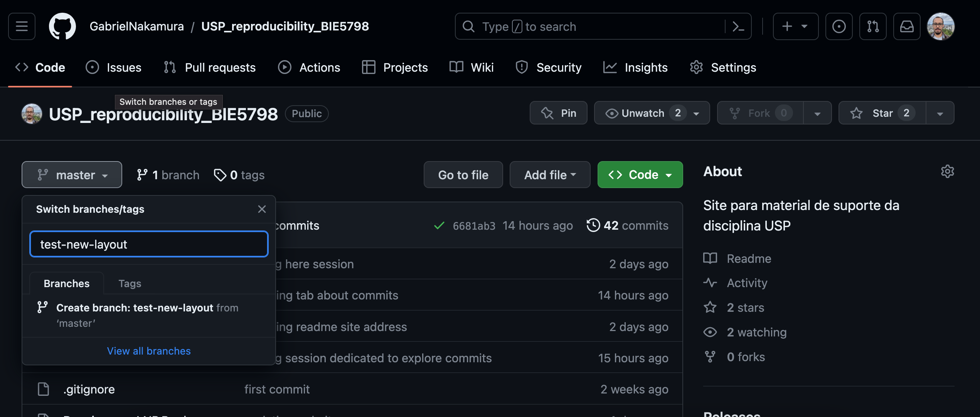Open the command palette icon in search bar

[738, 26]
